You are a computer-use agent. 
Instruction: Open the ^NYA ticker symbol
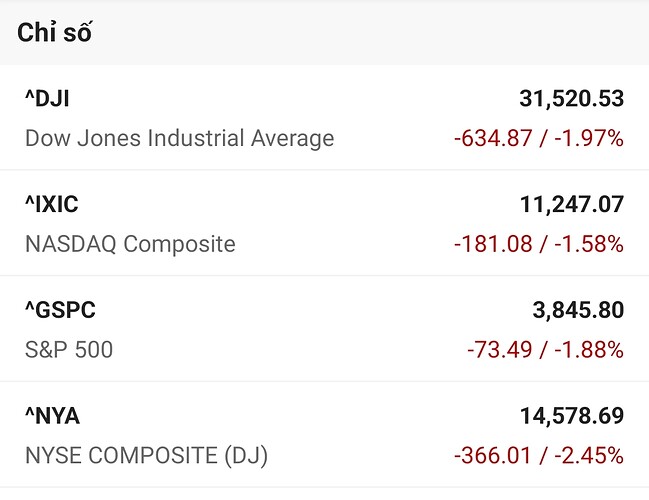(52, 415)
